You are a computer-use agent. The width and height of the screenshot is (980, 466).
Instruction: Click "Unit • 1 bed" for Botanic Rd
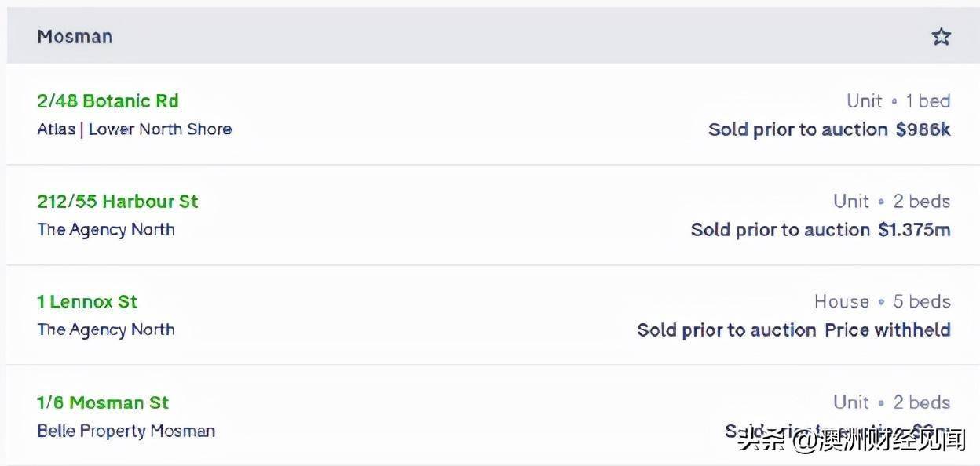(898, 101)
